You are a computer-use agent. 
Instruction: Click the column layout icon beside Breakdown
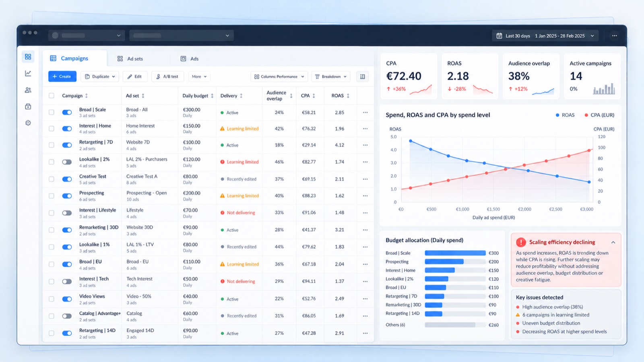[x=362, y=76]
